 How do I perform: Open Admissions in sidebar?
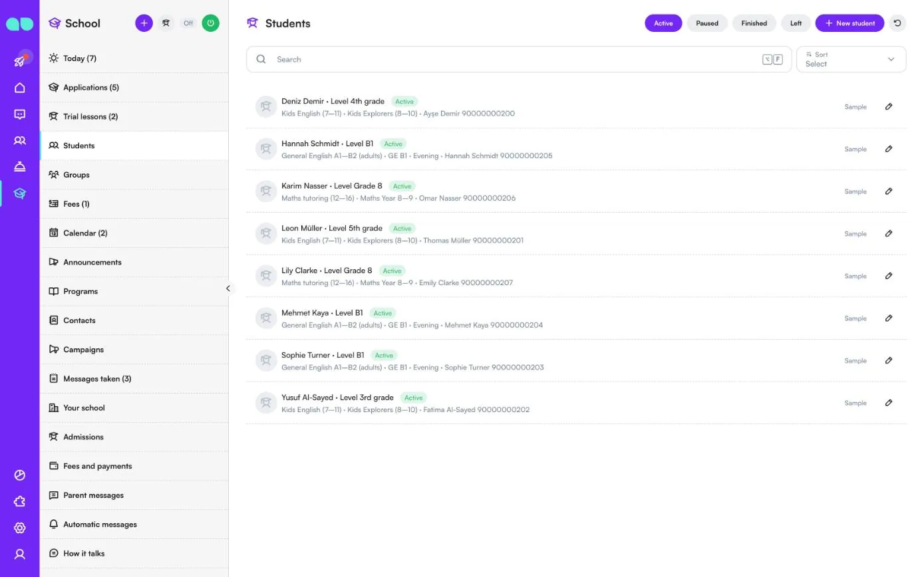134,437
